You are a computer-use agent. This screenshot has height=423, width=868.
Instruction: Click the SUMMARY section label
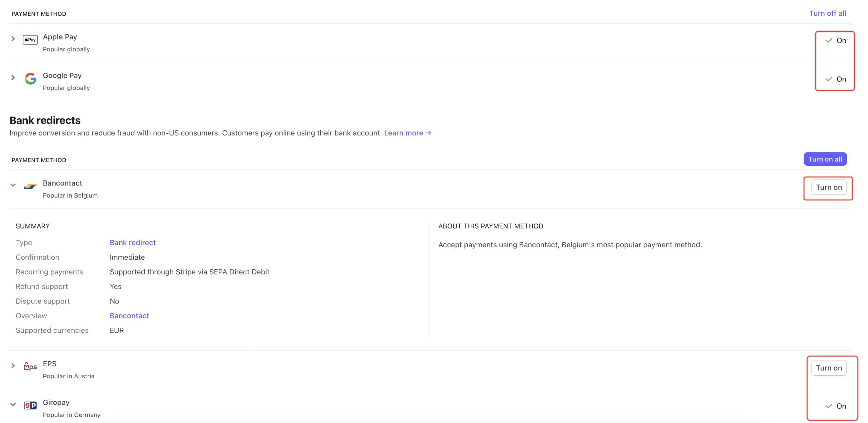tap(33, 226)
